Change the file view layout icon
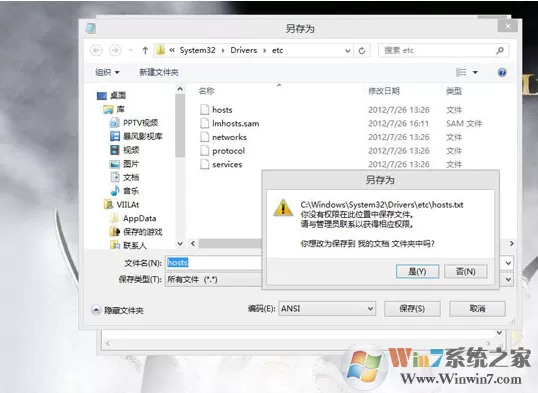This screenshot has width=538, height=393. 461,72
